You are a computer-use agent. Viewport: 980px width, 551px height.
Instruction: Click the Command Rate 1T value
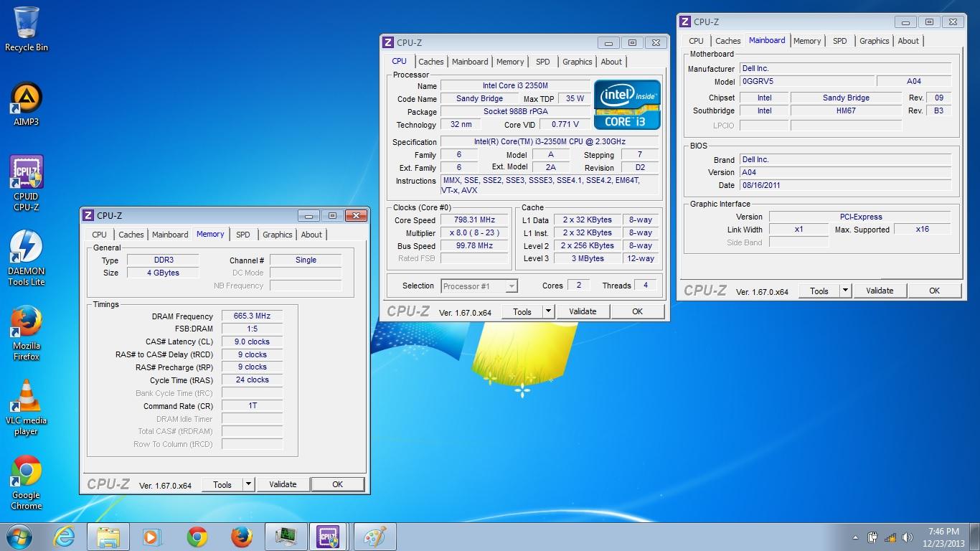click(x=252, y=405)
